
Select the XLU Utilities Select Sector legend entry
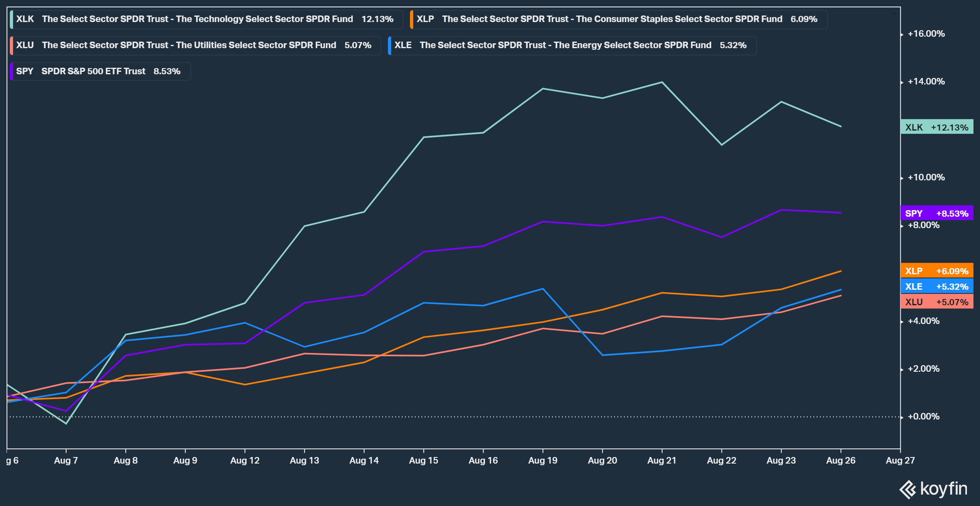point(195,45)
